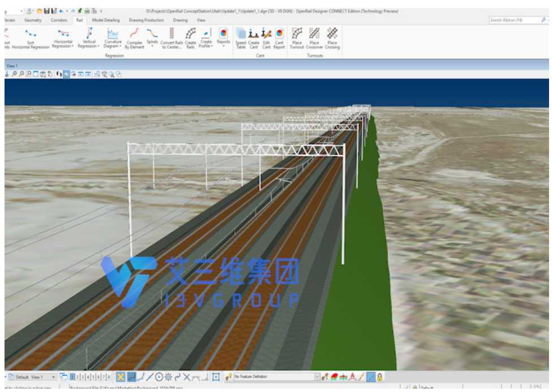The width and height of the screenshot is (553, 392).
Task: Click the Redo arrow in quick access toolbar
Action: point(72,11)
